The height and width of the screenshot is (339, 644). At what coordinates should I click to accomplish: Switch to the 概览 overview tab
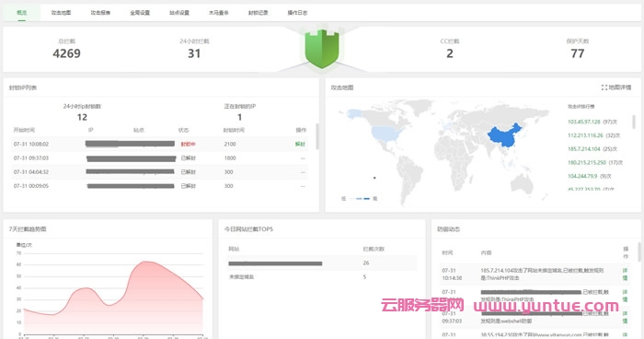[22, 13]
